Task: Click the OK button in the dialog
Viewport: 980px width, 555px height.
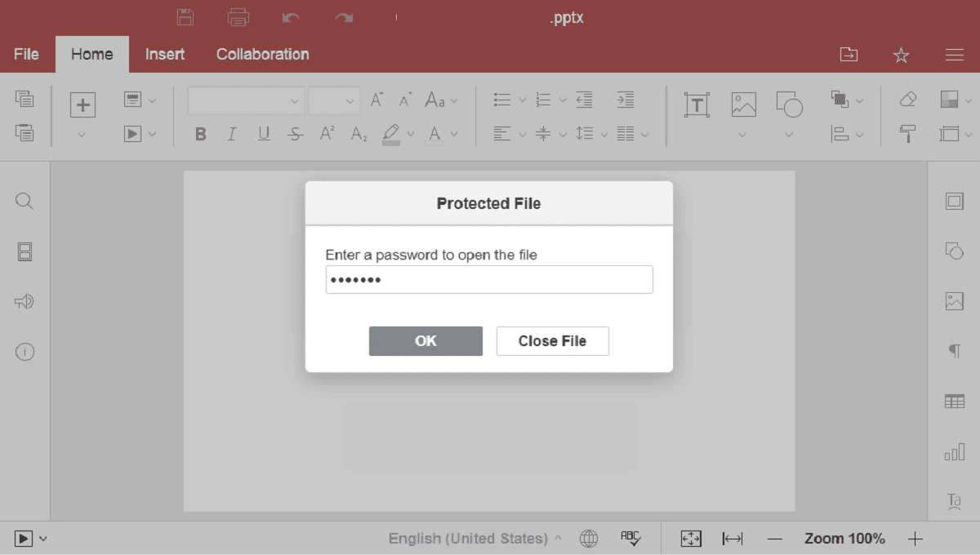Action: (425, 341)
